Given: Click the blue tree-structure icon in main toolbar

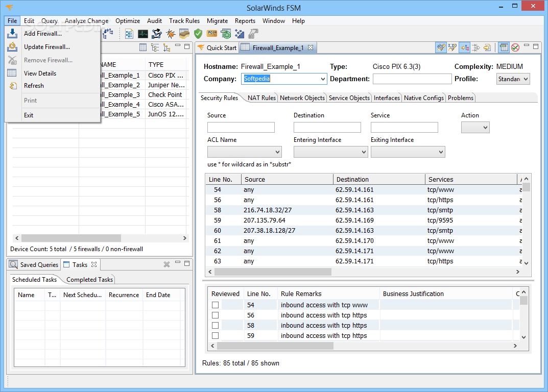Looking at the screenshot, I should [108, 34].
